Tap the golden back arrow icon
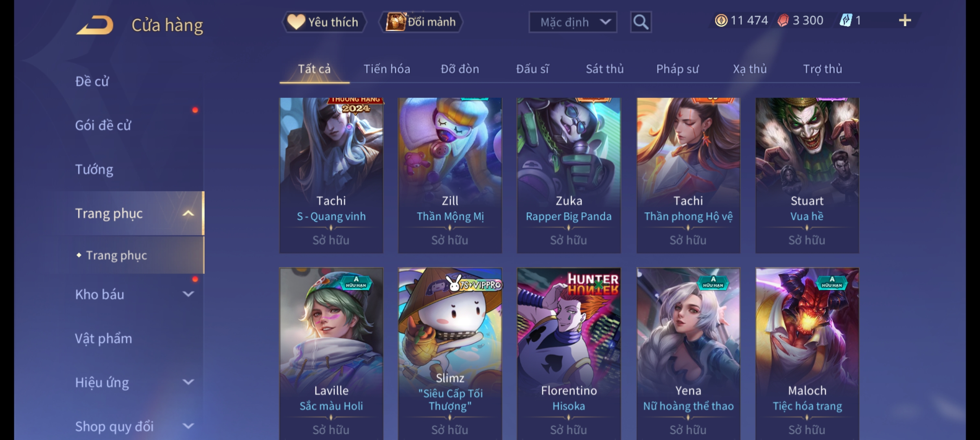Viewport: 980px width, 440px height. (95, 25)
